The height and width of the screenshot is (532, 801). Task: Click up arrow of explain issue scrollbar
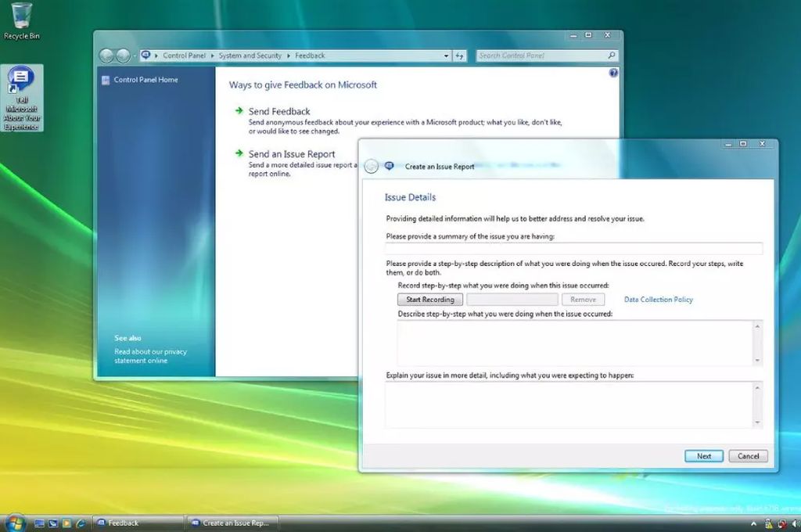[757, 388]
